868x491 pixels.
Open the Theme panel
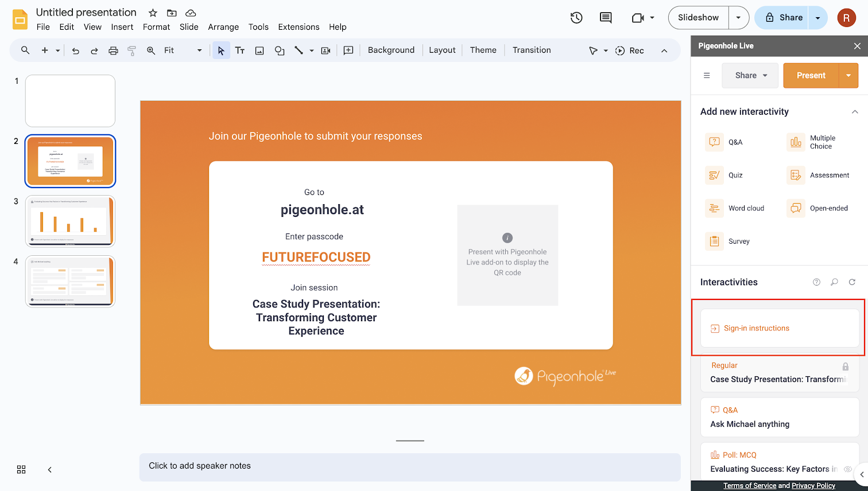click(x=483, y=50)
